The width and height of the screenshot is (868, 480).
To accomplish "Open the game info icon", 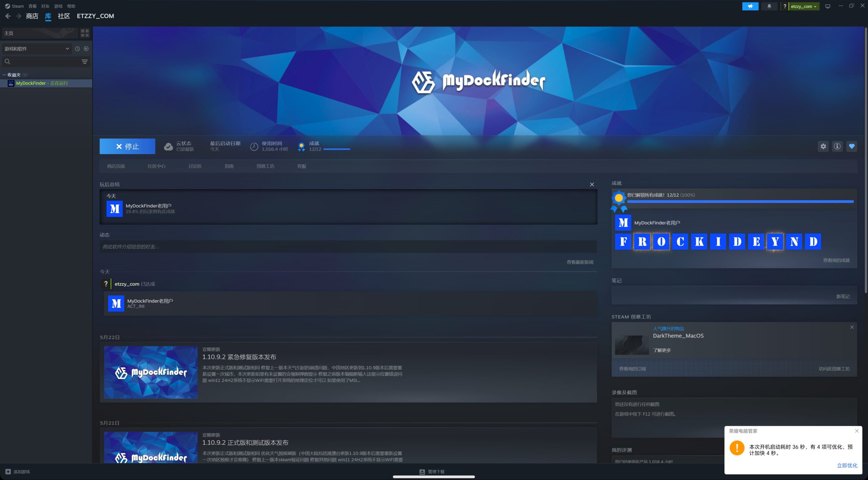I will click(x=837, y=146).
